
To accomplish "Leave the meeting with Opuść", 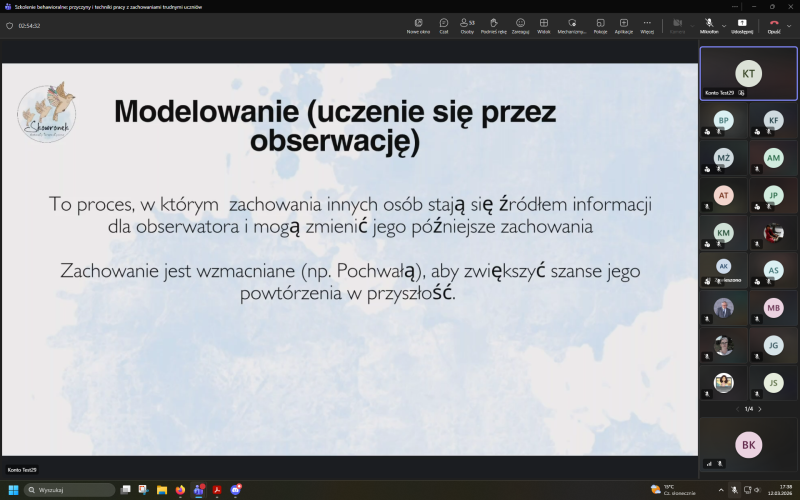I will pyautogui.click(x=773, y=24).
